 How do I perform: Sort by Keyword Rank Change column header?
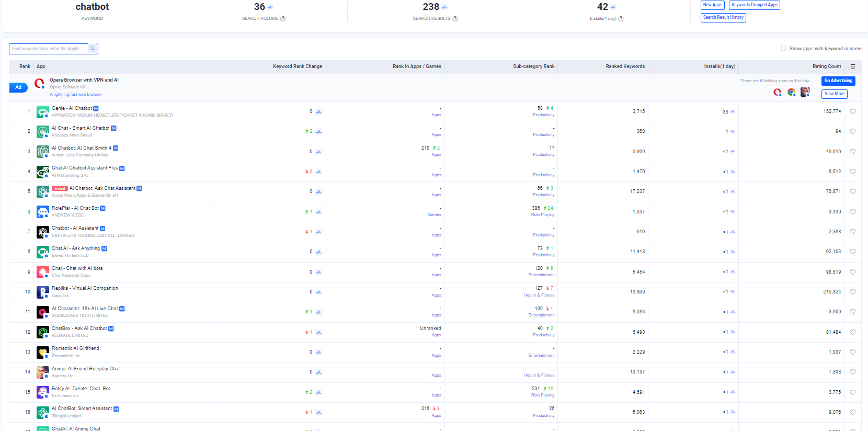[x=297, y=66]
